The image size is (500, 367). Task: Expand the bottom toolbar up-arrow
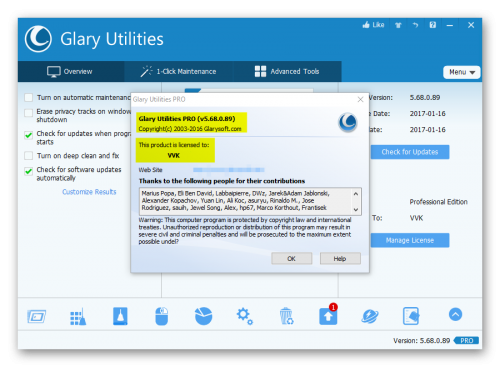tap(455, 314)
